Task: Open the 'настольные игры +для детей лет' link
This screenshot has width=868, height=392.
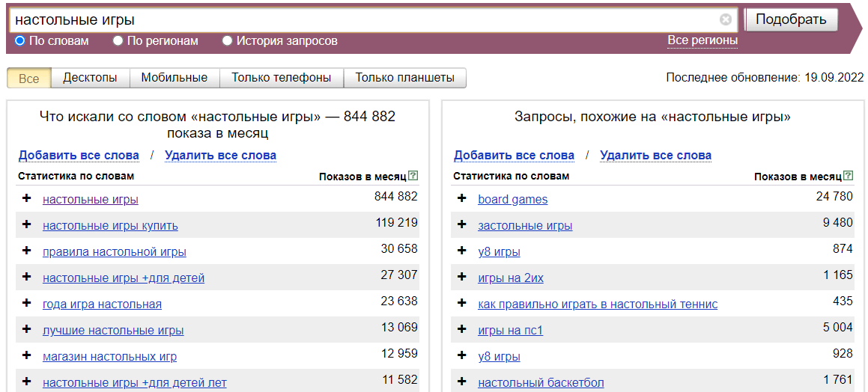Action: [x=135, y=382]
